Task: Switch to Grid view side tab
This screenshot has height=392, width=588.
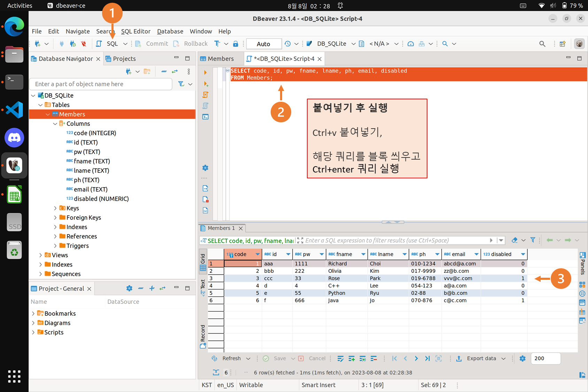Action: 203,262
